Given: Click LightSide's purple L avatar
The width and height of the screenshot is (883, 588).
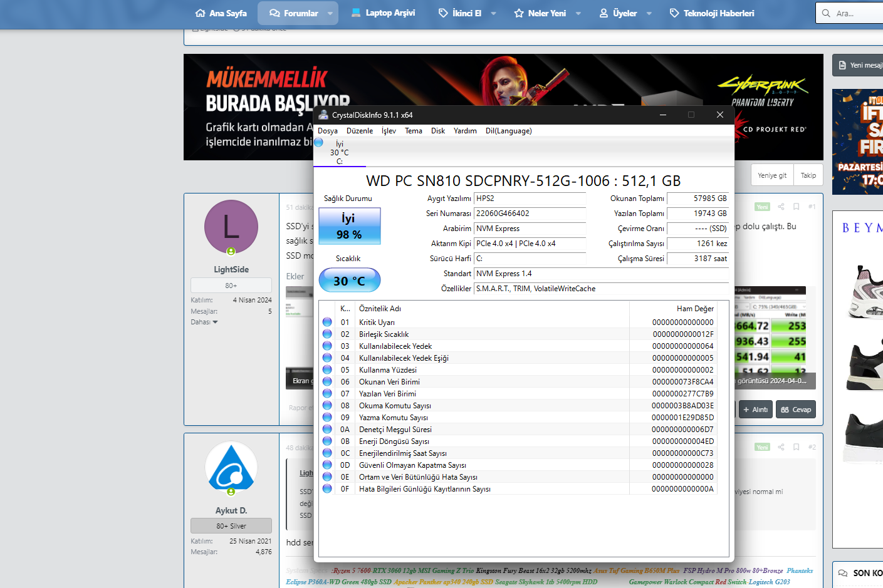Looking at the screenshot, I should tap(231, 227).
